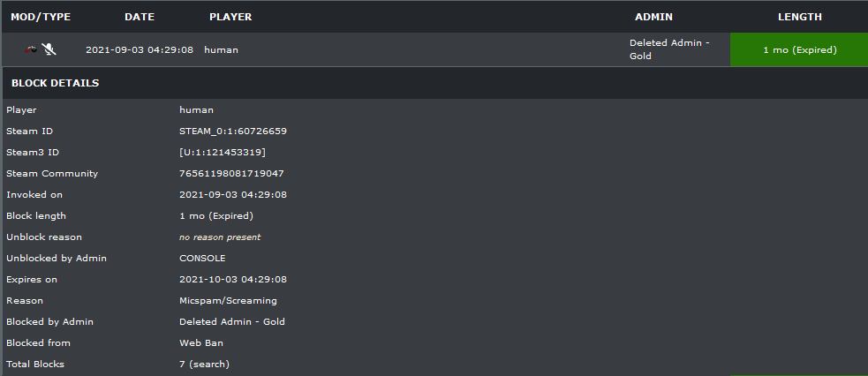
Task: Click the CONSOLE unblocked by admin value
Action: [202, 258]
